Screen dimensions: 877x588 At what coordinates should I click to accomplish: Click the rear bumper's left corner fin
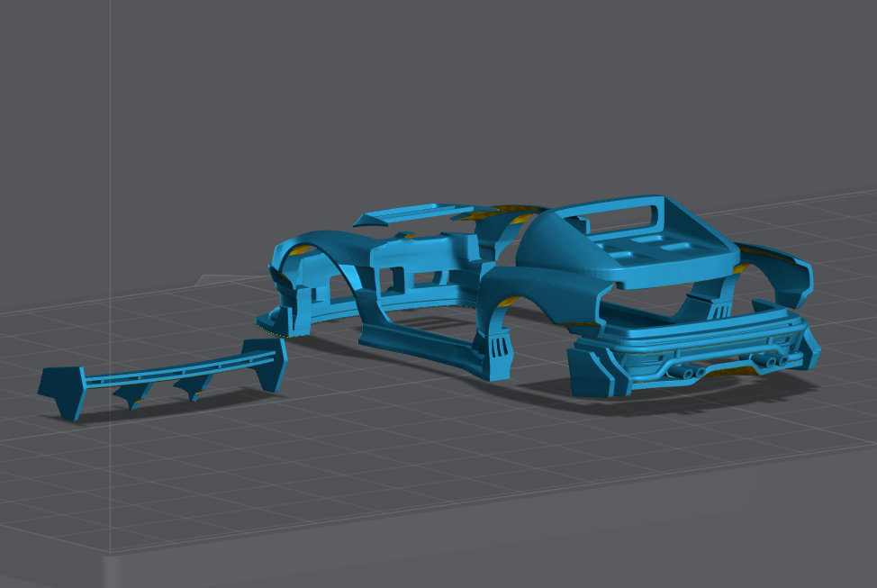[590, 371]
